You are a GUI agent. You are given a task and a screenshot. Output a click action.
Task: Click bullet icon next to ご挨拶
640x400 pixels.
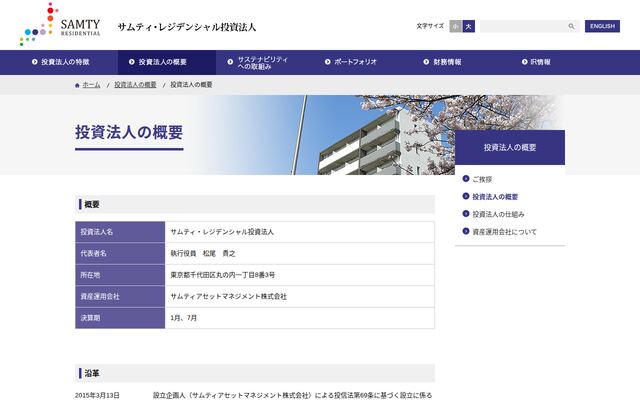(466, 178)
